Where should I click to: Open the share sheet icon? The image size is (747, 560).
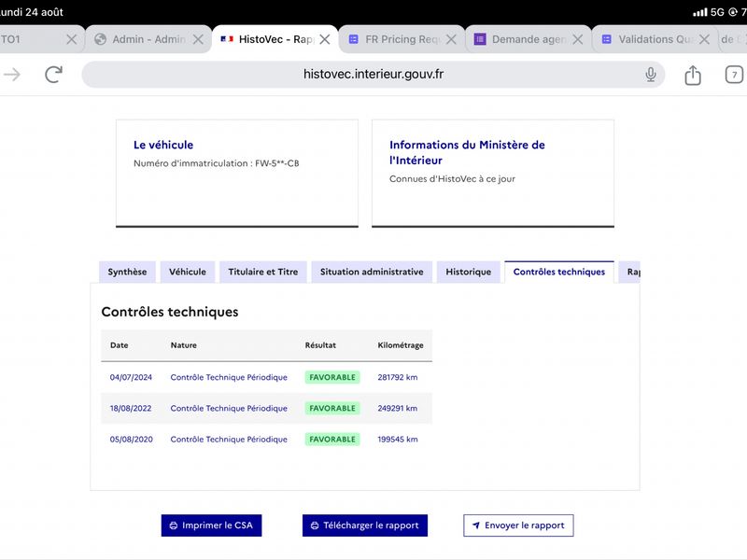(x=693, y=75)
